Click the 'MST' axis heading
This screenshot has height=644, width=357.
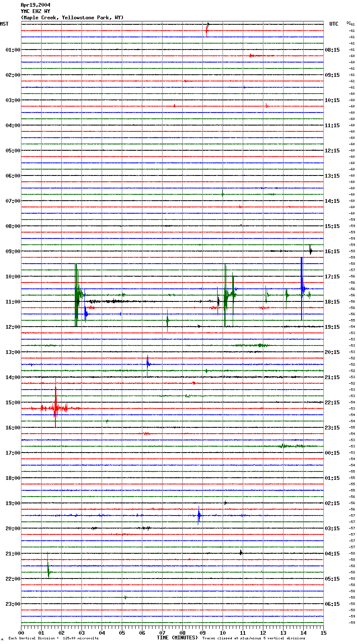[x=4, y=24]
